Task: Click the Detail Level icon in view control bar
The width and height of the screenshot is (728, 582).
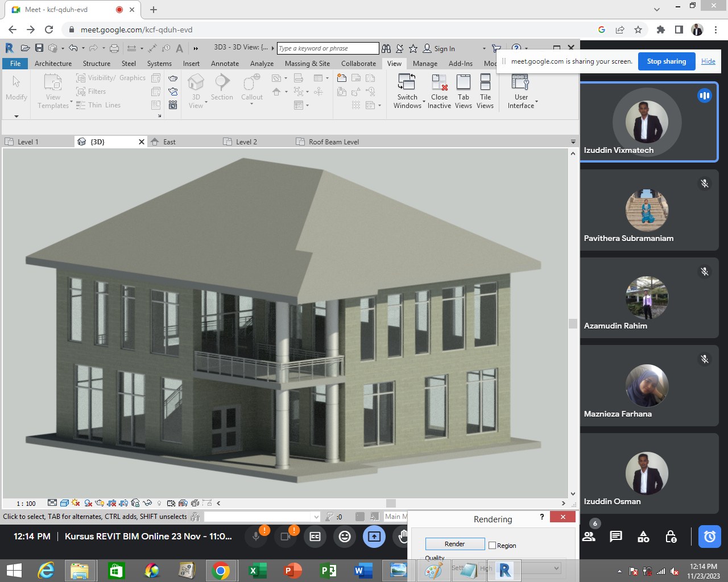Action: tap(52, 503)
